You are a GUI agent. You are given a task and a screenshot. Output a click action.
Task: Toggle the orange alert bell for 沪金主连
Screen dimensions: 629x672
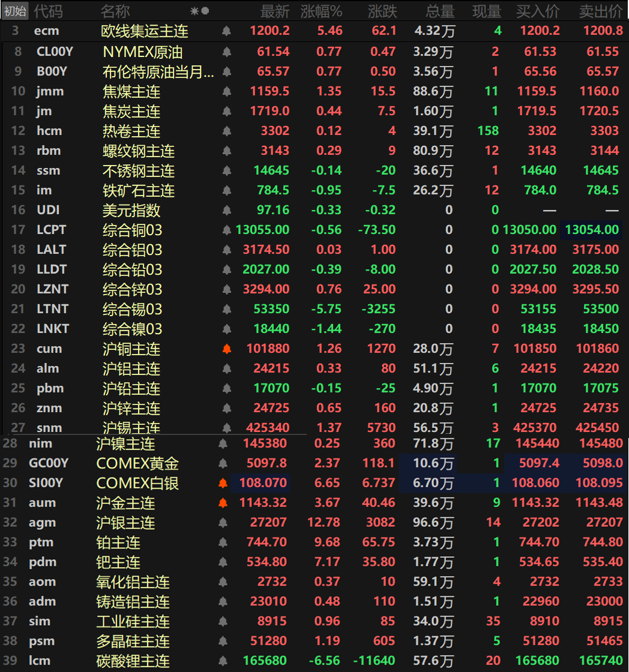[223, 503]
